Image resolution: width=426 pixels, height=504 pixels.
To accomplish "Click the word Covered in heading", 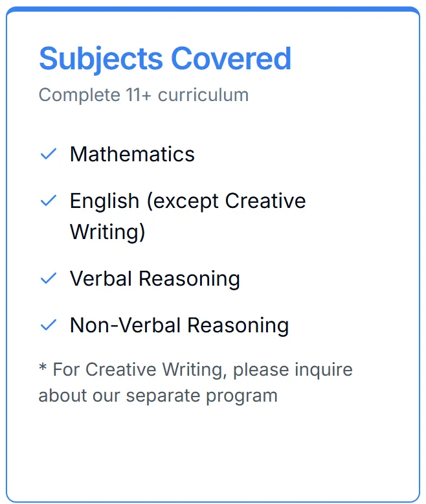I will coord(231,58).
